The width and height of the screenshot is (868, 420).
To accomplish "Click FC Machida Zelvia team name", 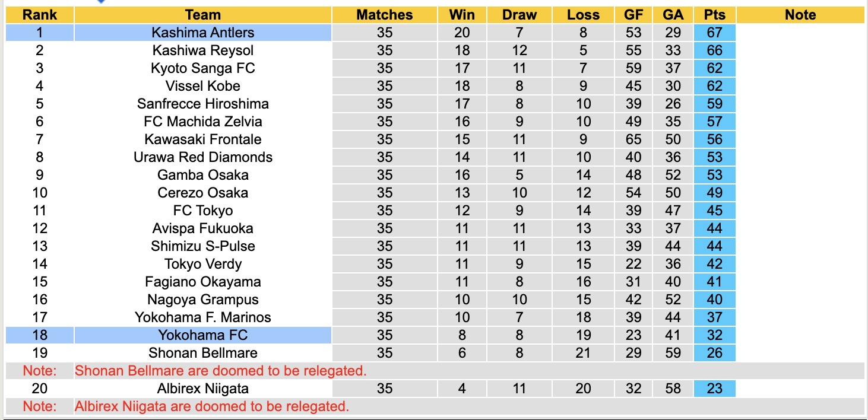I will (x=202, y=122).
